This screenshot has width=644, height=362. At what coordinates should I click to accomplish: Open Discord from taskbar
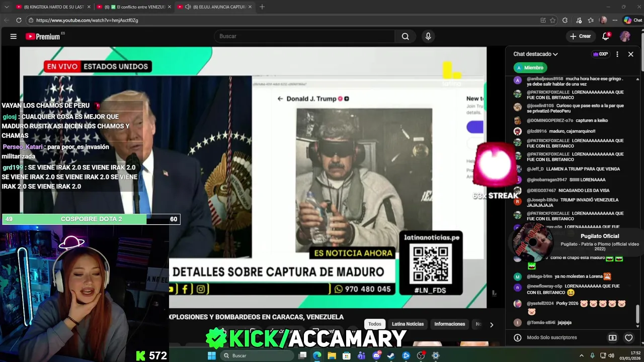(x=376, y=355)
